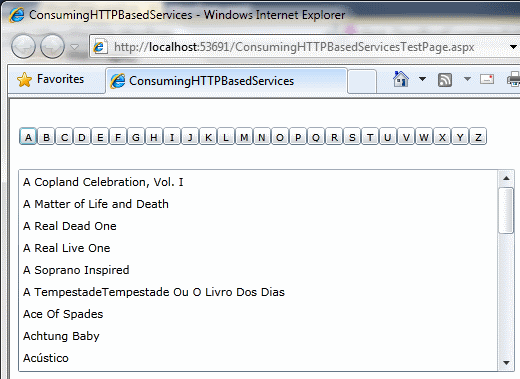Select letter I filter button
The image size is (520, 379).
pos(172,137)
